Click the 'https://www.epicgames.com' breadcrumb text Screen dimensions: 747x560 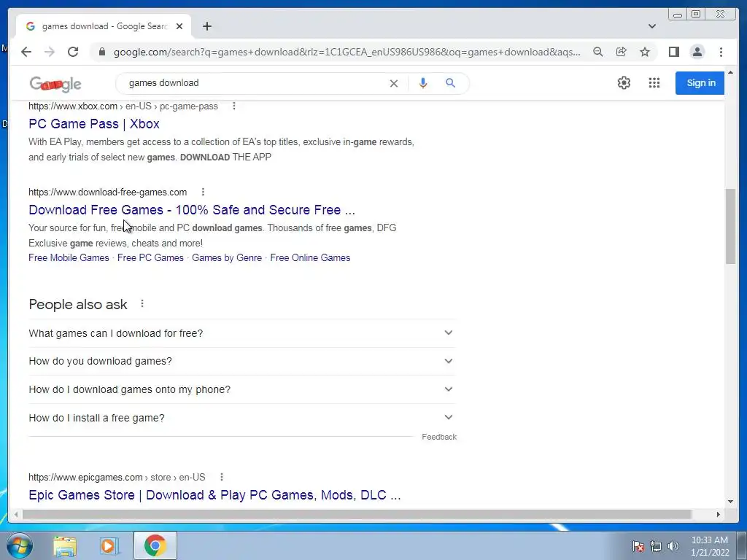85,477
